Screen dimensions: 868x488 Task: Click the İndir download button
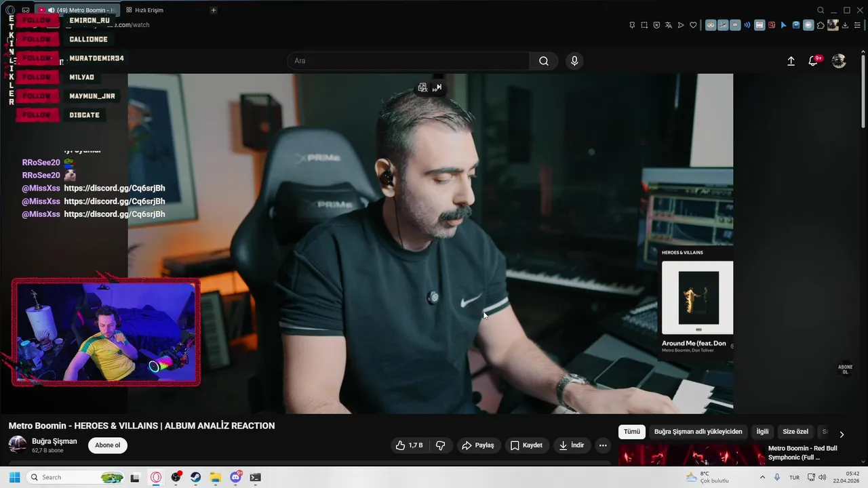[x=572, y=445]
